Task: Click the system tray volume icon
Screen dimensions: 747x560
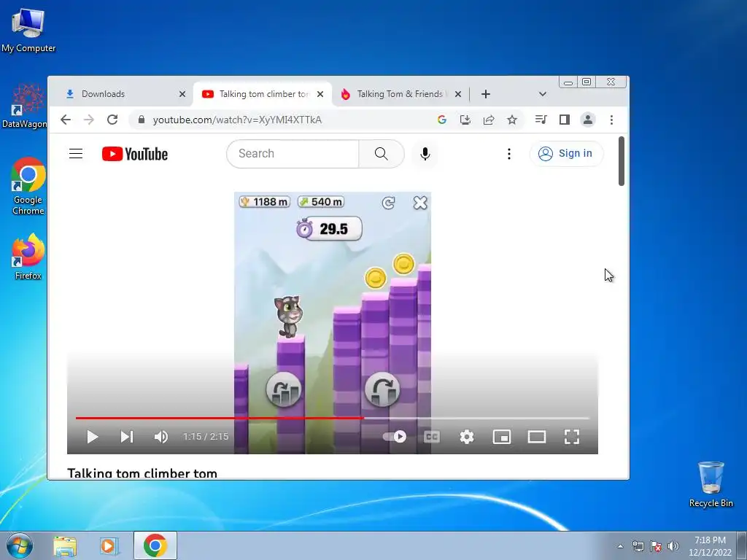Action: coord(673,546)
